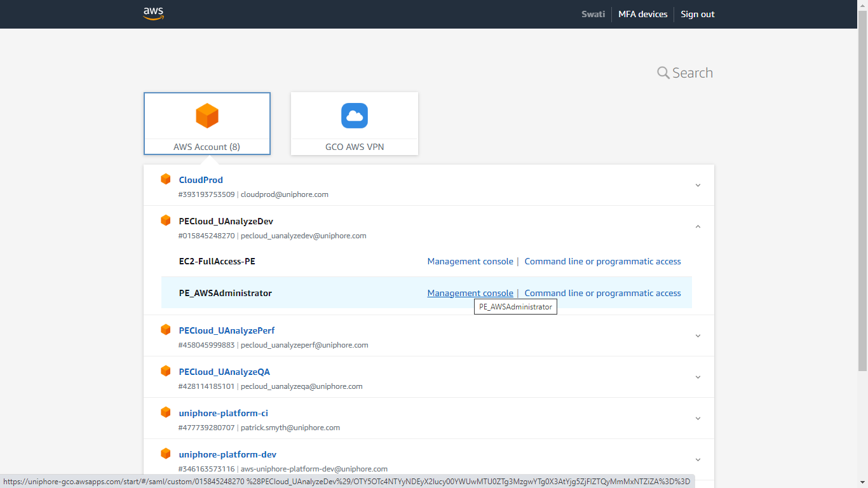Expand the PECloud_UAnalyzePerf account chevron
The image size is (868, 488).
click(x=698, y=336)
